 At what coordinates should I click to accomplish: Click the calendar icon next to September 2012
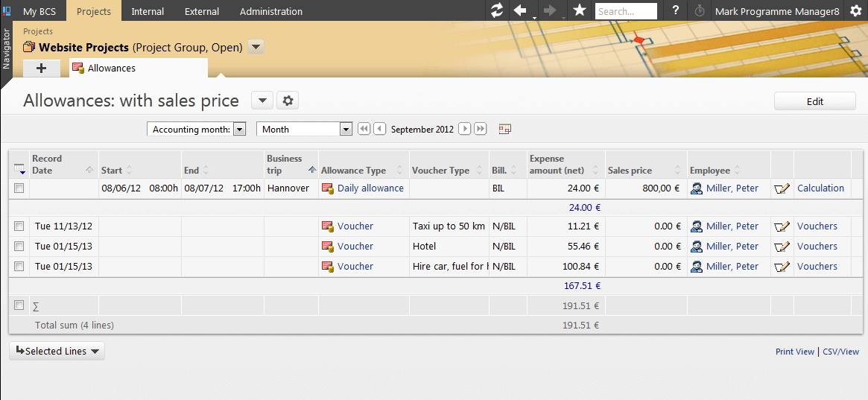click(504, 129)
